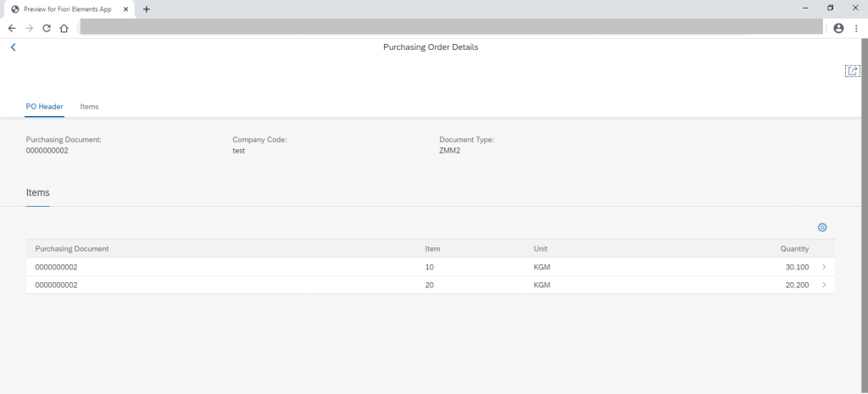Screen dimensions: 868x394
Task: Click the page vertical scrollbar
Action: [x=865, y=216]
